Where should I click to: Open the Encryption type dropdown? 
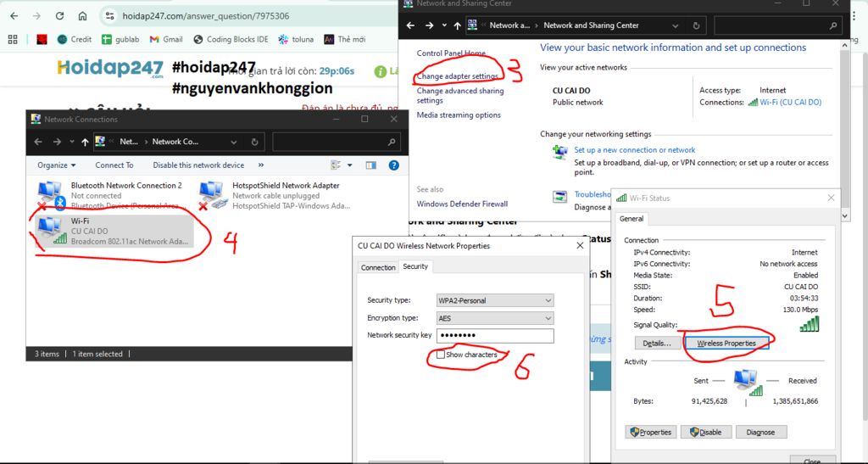[x=495, y=318]
